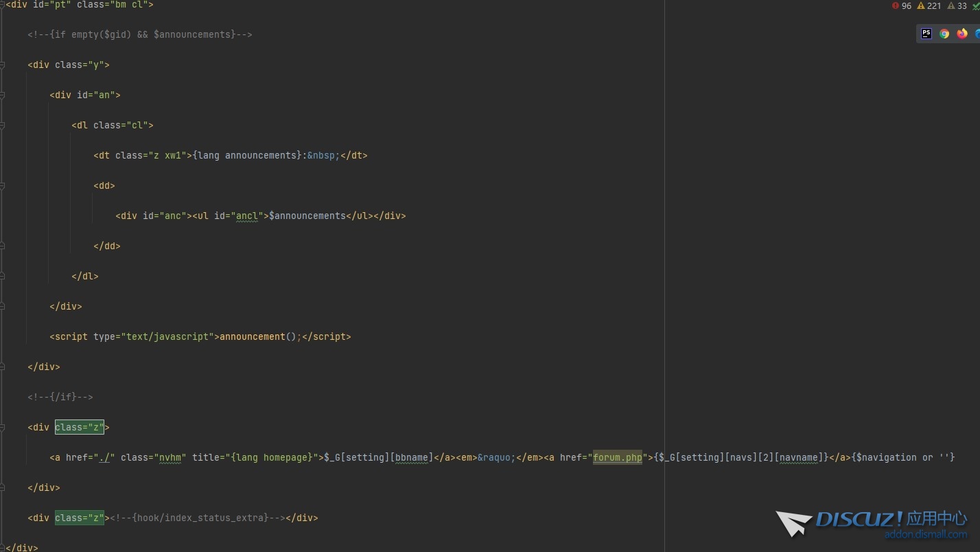This screenshot has height=552, width=980.
Task: Click the "bm cl" class value
Action: coord(129,4)
